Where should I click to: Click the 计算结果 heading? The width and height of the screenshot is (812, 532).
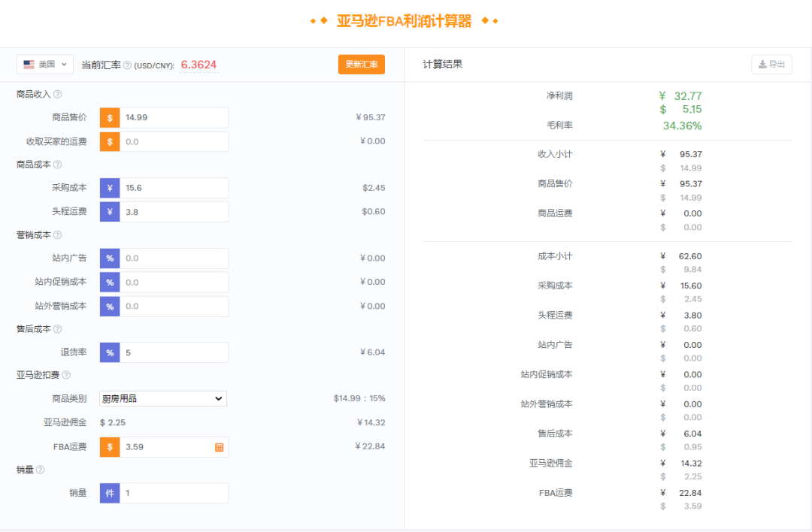(x=443, y=65)
